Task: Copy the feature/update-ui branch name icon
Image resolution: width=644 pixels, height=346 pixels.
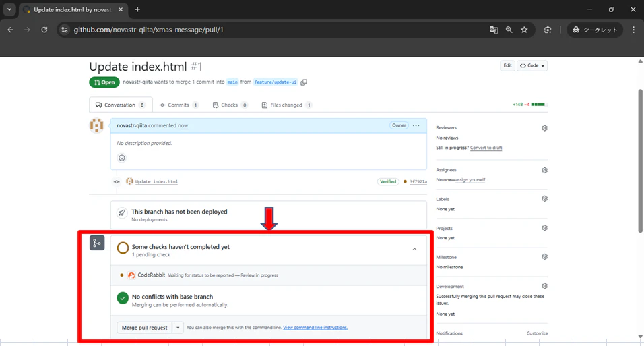Action: pos(304,82)
